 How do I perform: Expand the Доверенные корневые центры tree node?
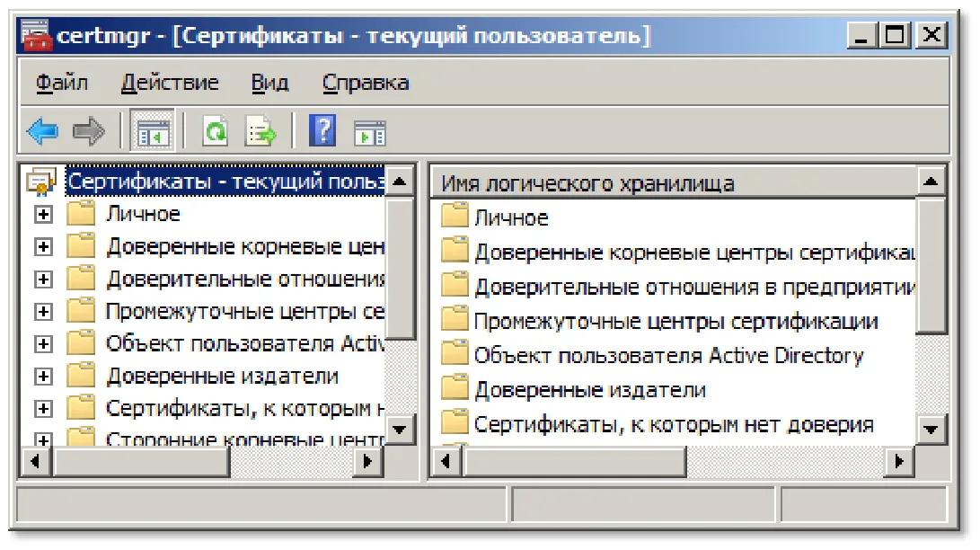pos(43,247)
